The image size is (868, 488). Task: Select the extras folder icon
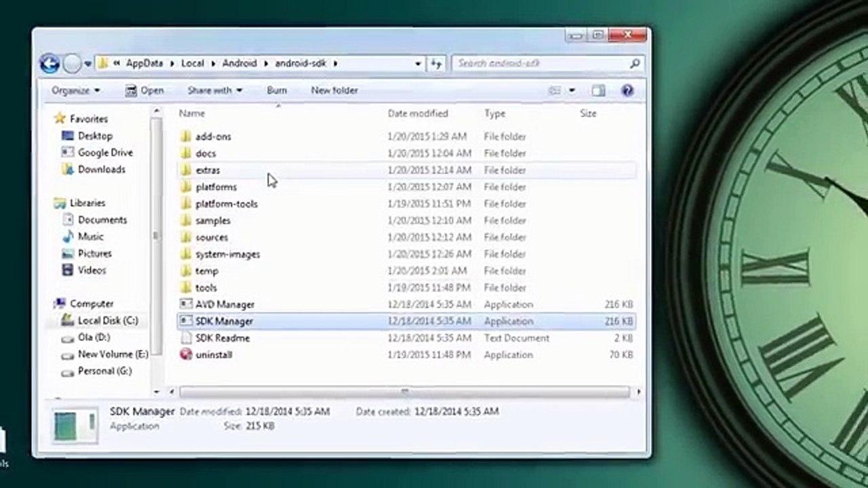186,170
